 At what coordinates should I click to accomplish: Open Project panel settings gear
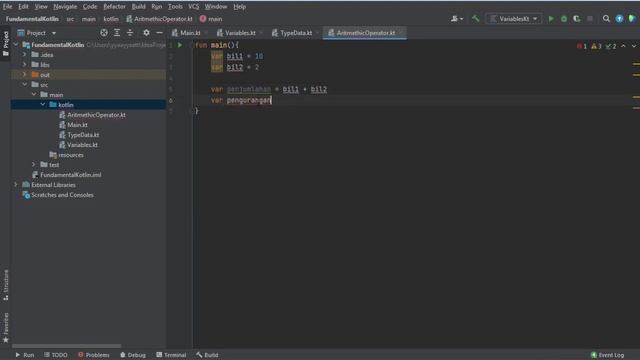[x=146, y=33]
